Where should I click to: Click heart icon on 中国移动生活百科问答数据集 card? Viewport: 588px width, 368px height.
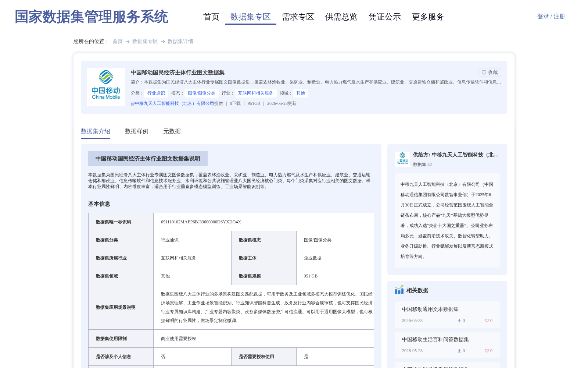pyautogui.click(x=487, y=351)
